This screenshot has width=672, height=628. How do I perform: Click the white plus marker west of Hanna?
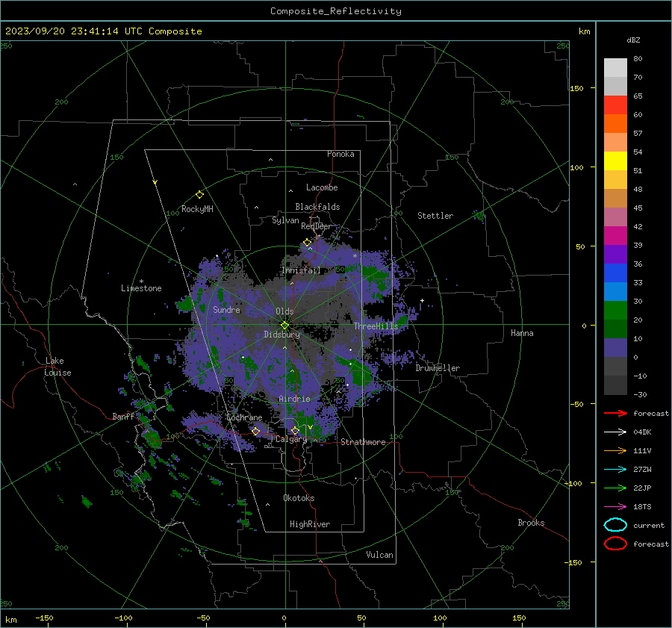coord(422,300)
